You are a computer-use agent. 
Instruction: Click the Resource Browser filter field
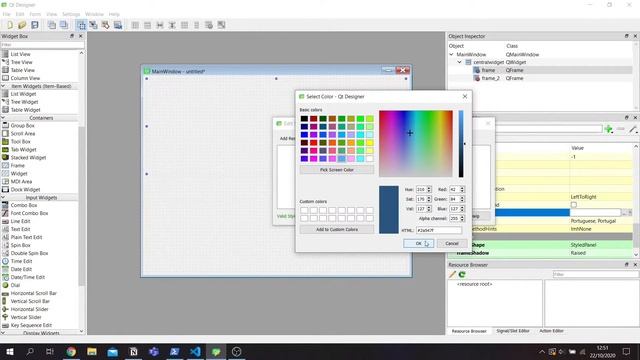coord(596,274)
